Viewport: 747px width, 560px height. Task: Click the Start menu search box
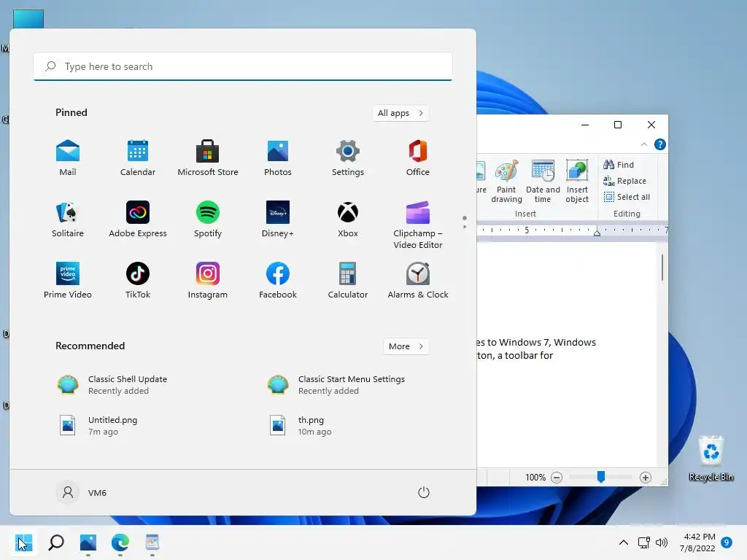pyautogui.click(x=243, y=66)
